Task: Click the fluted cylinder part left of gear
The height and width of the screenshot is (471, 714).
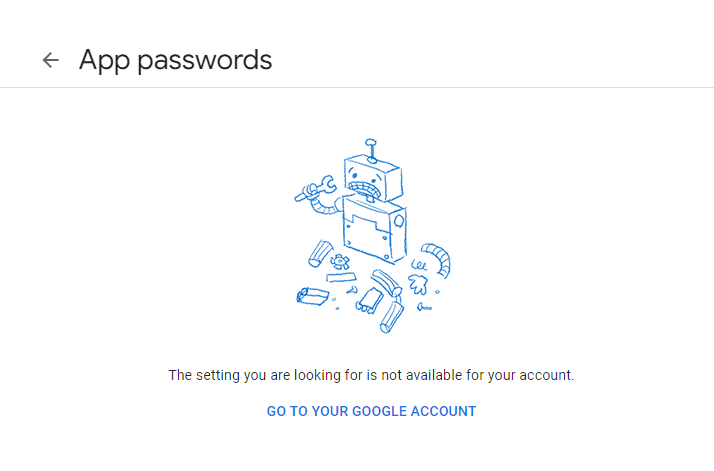Action: (x=320, y=252)
